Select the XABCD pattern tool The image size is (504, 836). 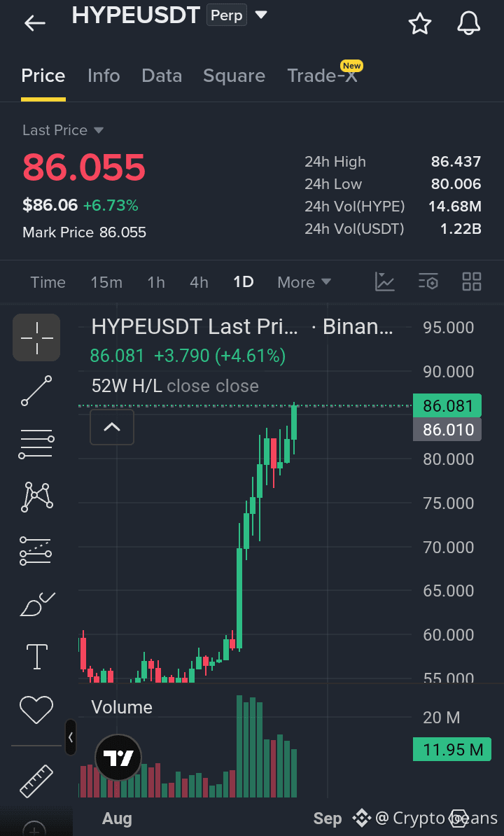(37, 497)
